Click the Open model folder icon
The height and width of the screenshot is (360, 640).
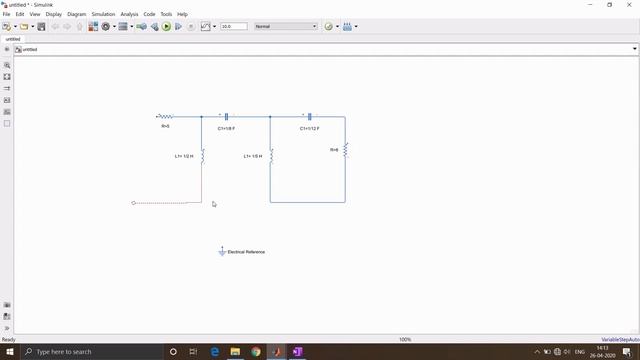[x=24, y=27]
